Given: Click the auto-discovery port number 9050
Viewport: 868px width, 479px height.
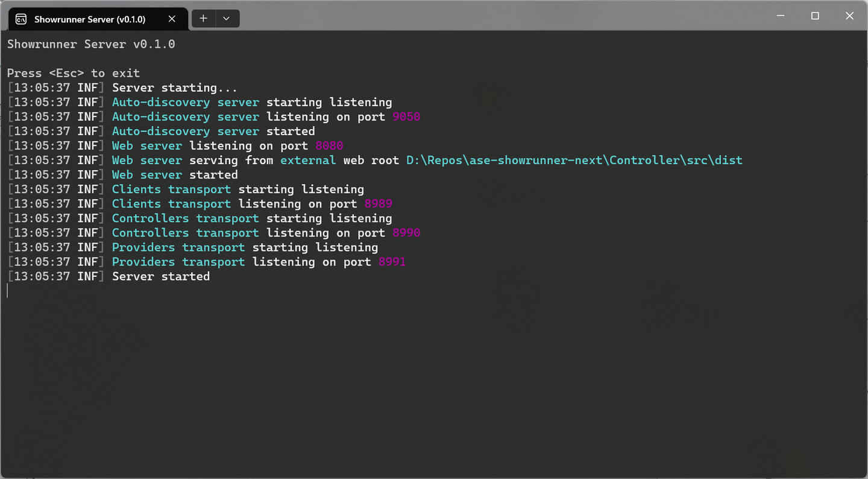Looking at the screenshot, I should tap(406, 117).
